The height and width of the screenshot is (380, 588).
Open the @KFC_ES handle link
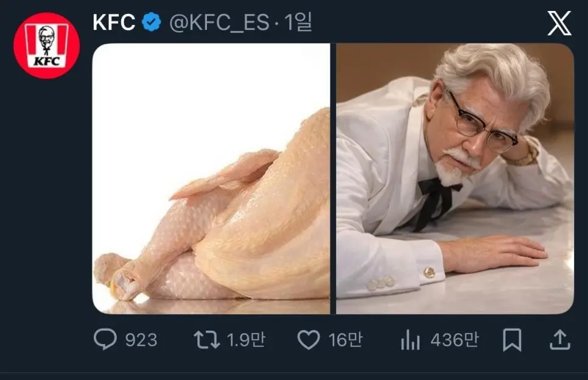[x=219, y=23]
